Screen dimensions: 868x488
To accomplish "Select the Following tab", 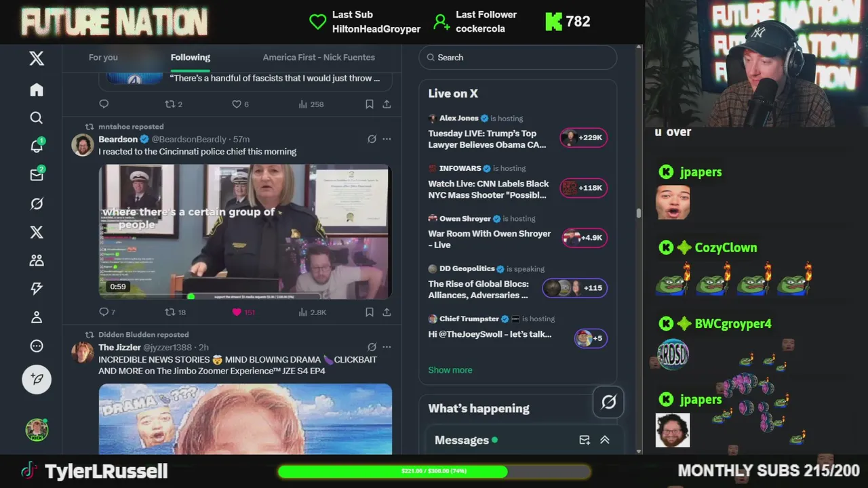I will (x=190, y=58).
